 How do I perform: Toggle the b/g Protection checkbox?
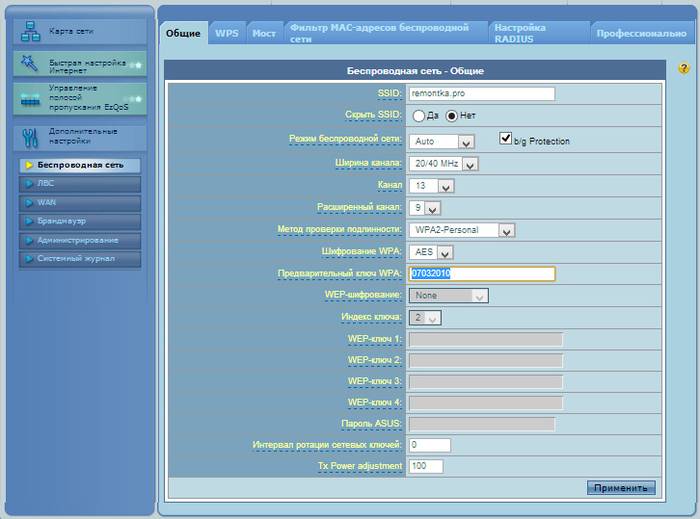pos(506,139)
